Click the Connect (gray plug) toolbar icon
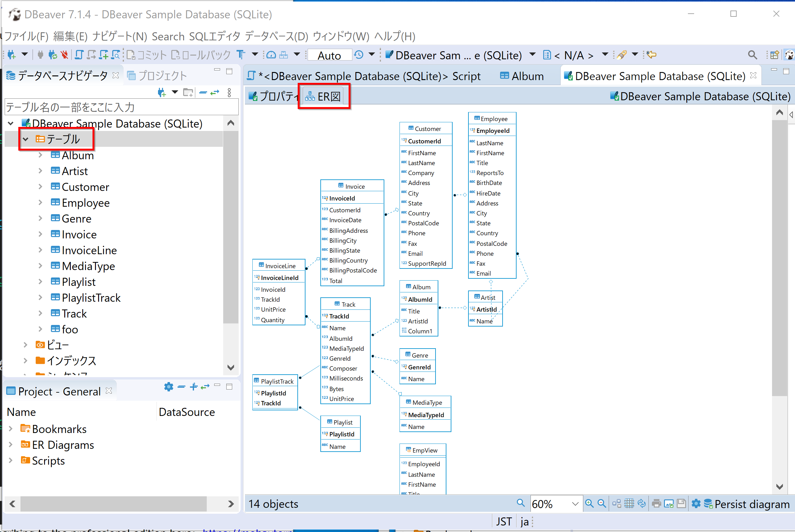 [40, 55]
